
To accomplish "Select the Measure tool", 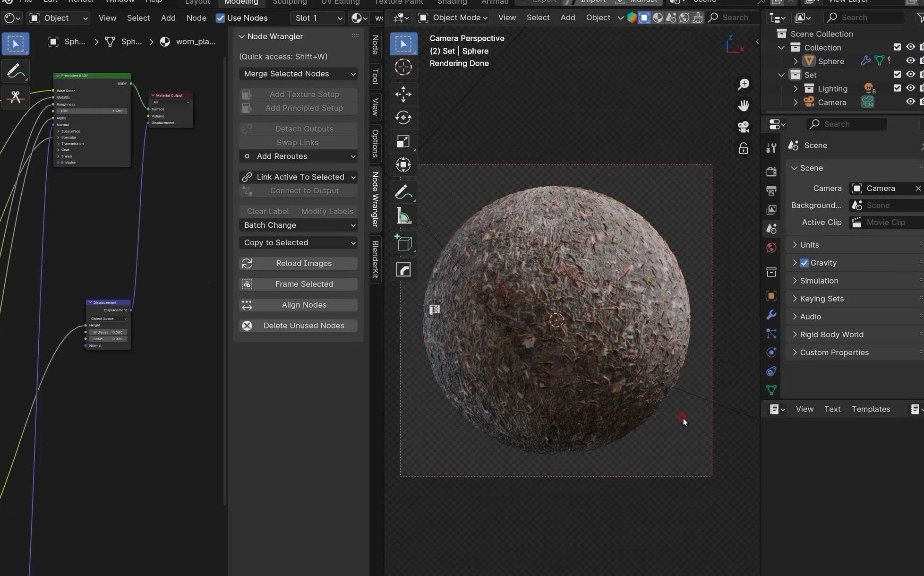I will pyautogui.click(x=403, y=216).
